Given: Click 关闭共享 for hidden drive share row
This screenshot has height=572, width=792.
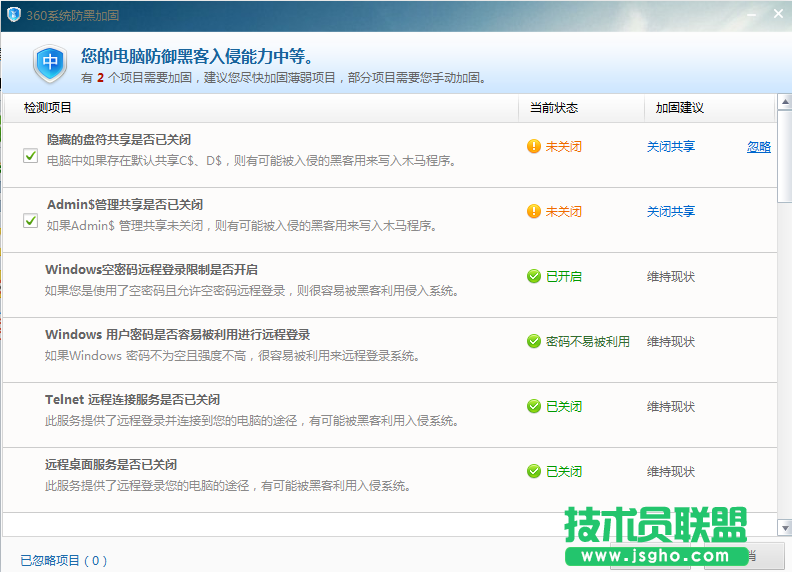Looking at the screenshot, I should point(670,147).
